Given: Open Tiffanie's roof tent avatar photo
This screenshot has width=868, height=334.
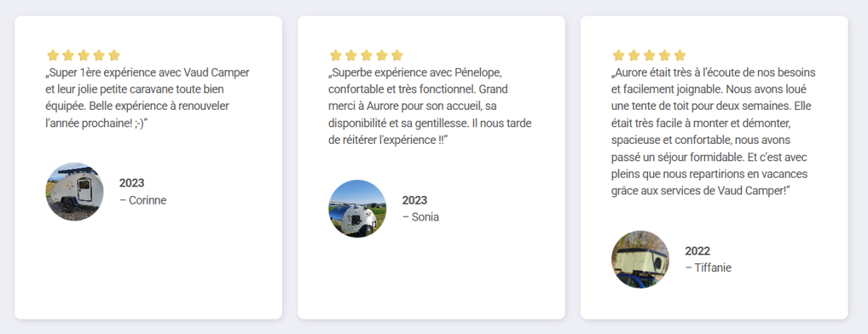Looking at the screenshot, I should pyautogui.click(x=640, y=260).
